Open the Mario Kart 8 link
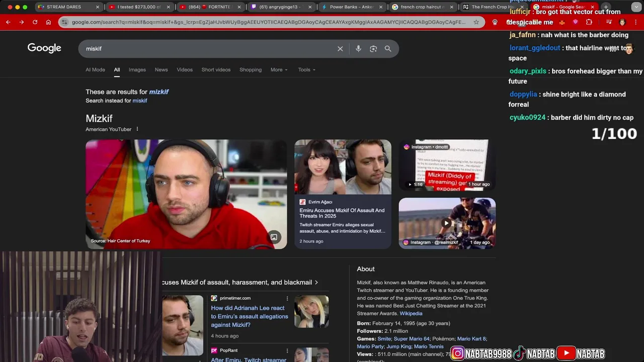This screenshot has width=644, height=362. coord(471,339)
